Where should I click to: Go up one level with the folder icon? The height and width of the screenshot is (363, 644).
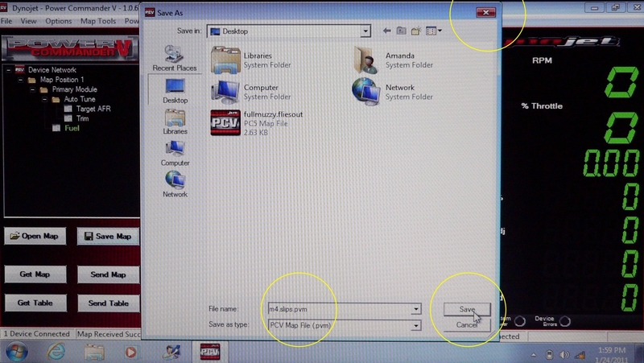pyautogui.click(x=402, y=31)
